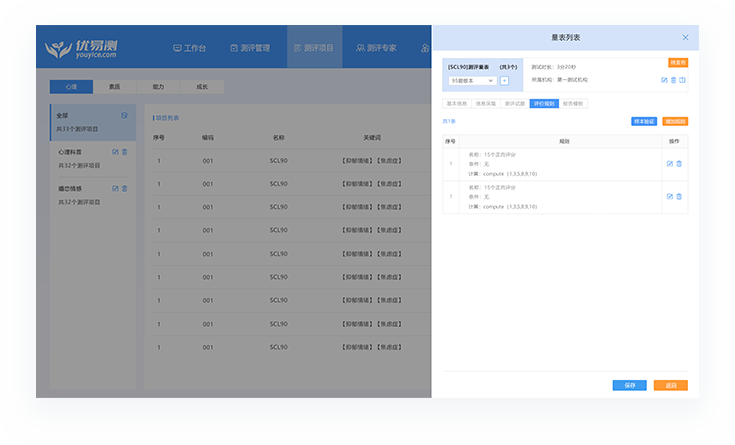Click the 规则 column header in rule table
Viewport: 735px width, 445px height.
pyautogui.click(x=564, y=141)
